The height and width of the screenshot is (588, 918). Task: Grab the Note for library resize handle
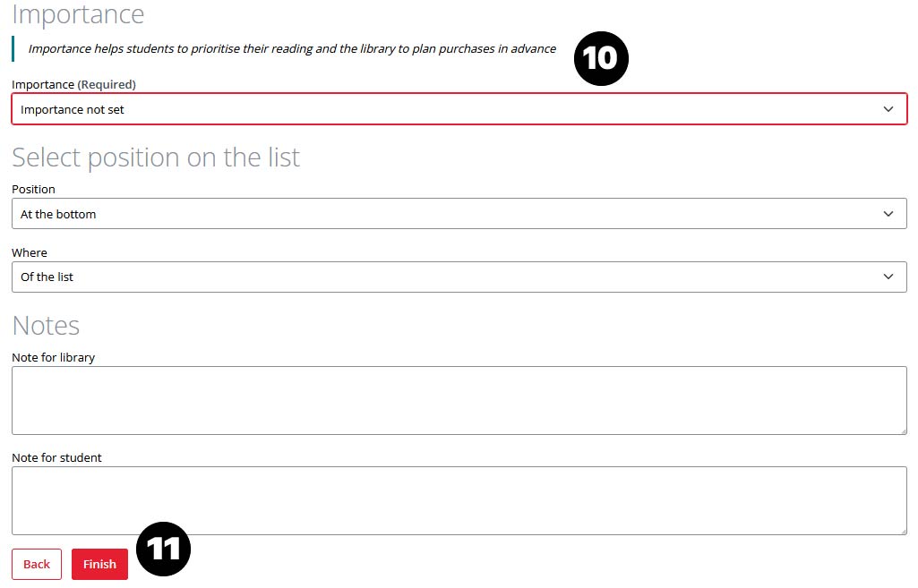pyautogui.click(x=902, y=430)
